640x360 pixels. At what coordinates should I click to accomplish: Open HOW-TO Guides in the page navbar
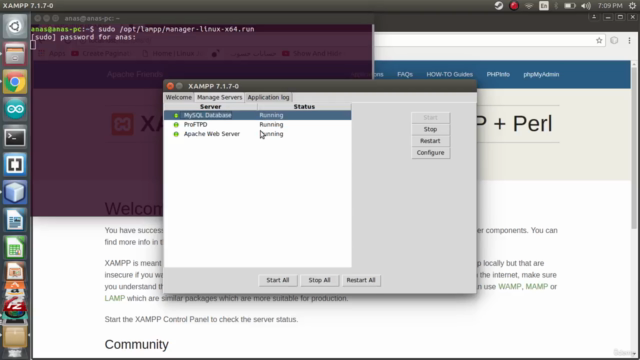(x=449, y=74)
